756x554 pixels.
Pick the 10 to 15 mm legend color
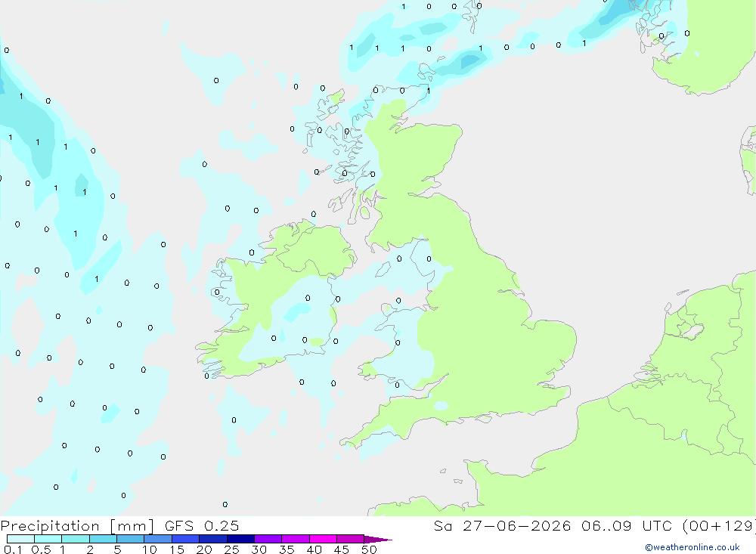coord(158,539)
